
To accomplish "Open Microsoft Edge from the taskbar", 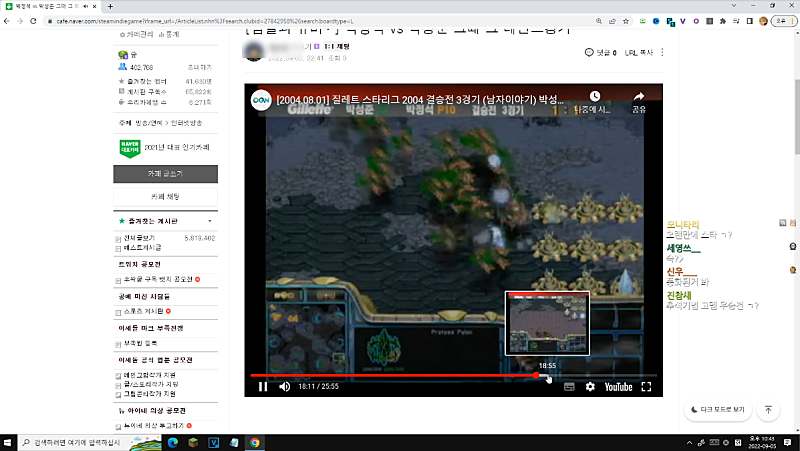I will pyautogui.click(x=172, y=442).
